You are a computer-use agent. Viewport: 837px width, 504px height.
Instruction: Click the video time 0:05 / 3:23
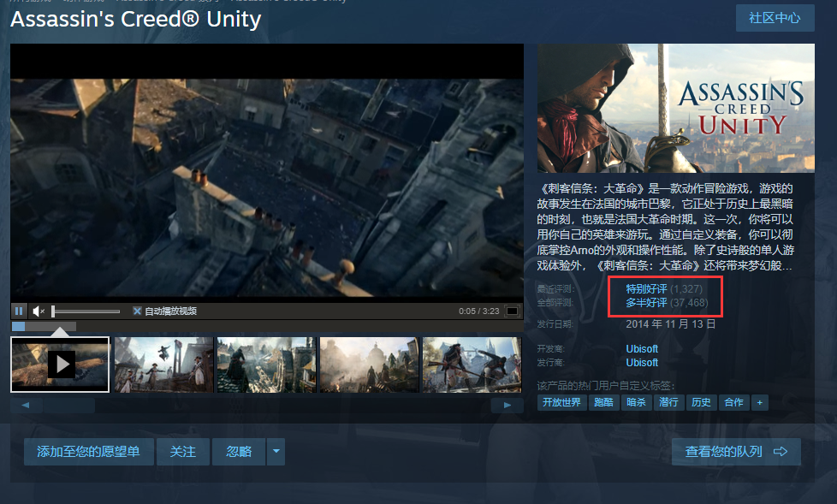point(478,311)
